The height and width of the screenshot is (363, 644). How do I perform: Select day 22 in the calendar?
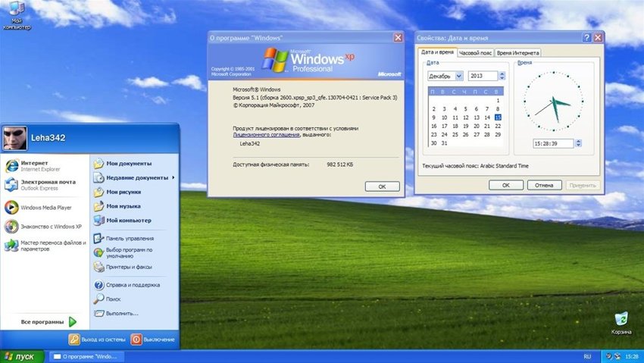pos(498,126)
